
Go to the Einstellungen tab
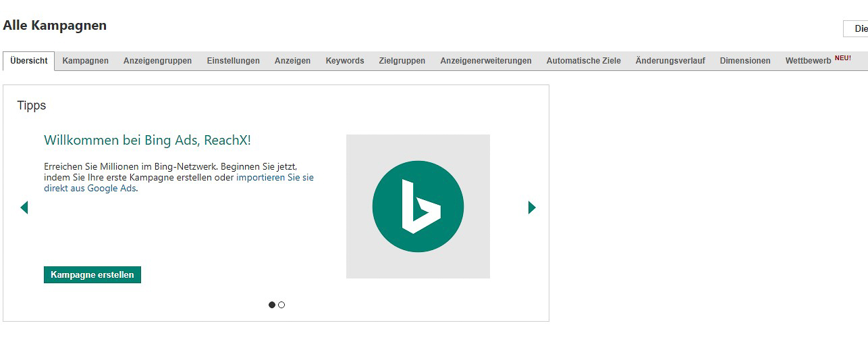click(234, 61)
